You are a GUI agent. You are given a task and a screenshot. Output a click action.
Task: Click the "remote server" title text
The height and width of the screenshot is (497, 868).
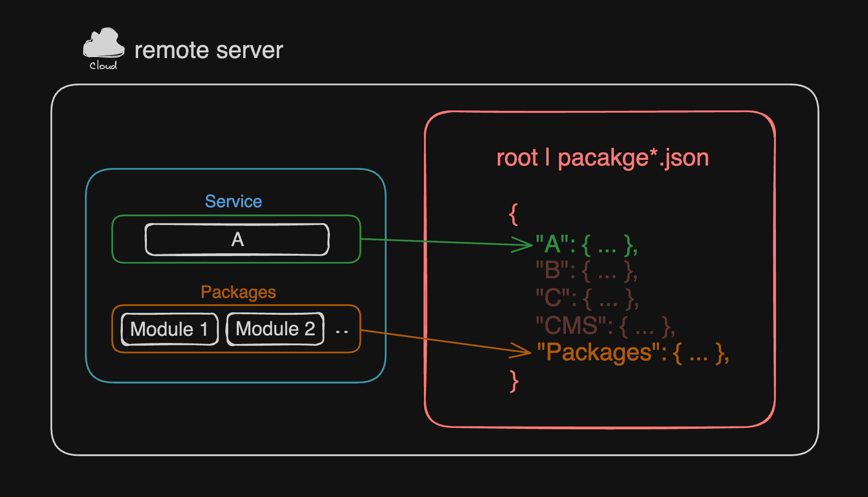coord(209,50)
